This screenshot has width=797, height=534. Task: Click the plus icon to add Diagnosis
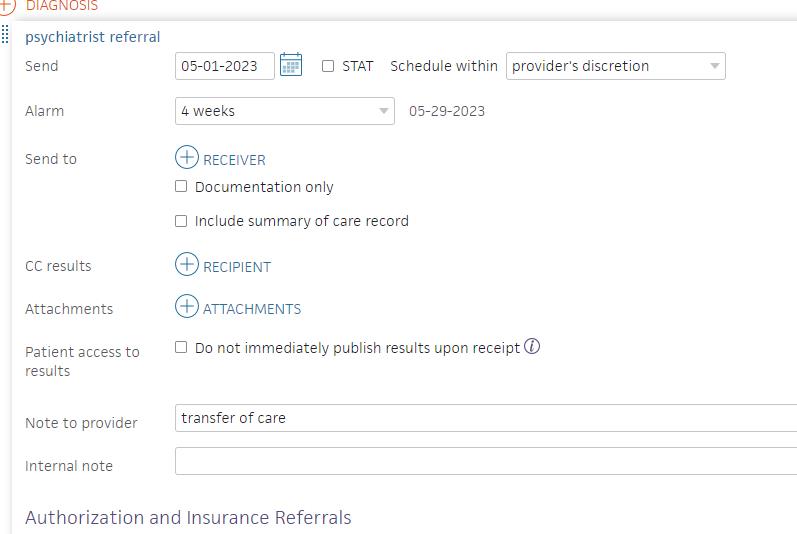[7, 6]
